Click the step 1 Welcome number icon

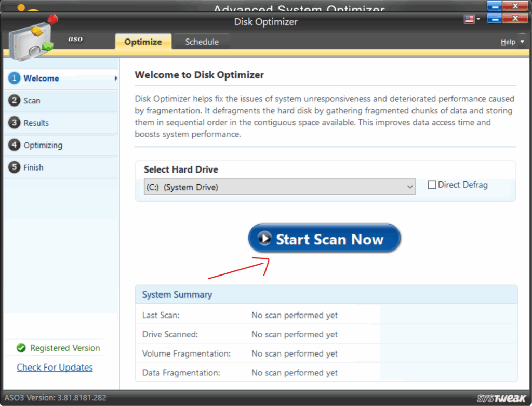pos(14,78)
